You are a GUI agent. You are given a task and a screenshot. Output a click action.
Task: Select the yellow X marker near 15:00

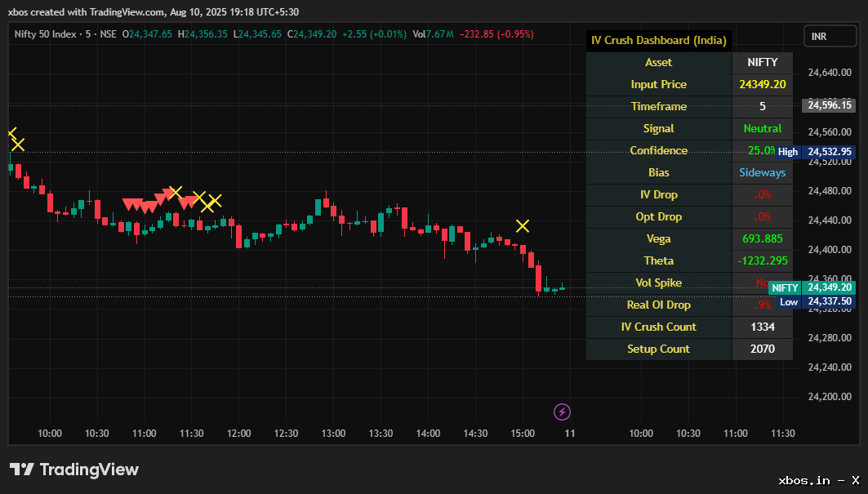(x=523, y=225)
